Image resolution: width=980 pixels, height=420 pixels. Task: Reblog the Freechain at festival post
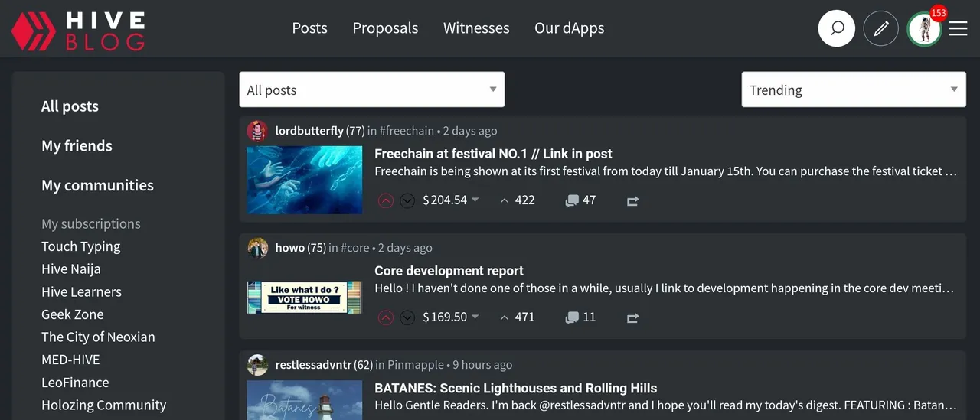pyautogui.click(x=632, y=201)
